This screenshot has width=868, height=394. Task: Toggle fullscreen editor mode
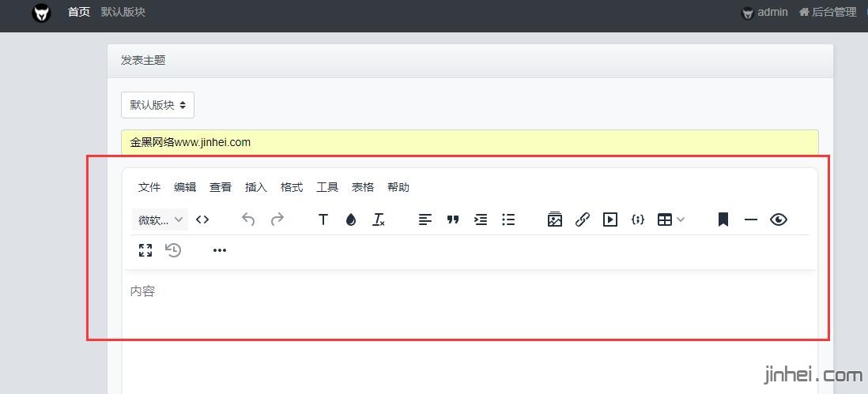145,250
